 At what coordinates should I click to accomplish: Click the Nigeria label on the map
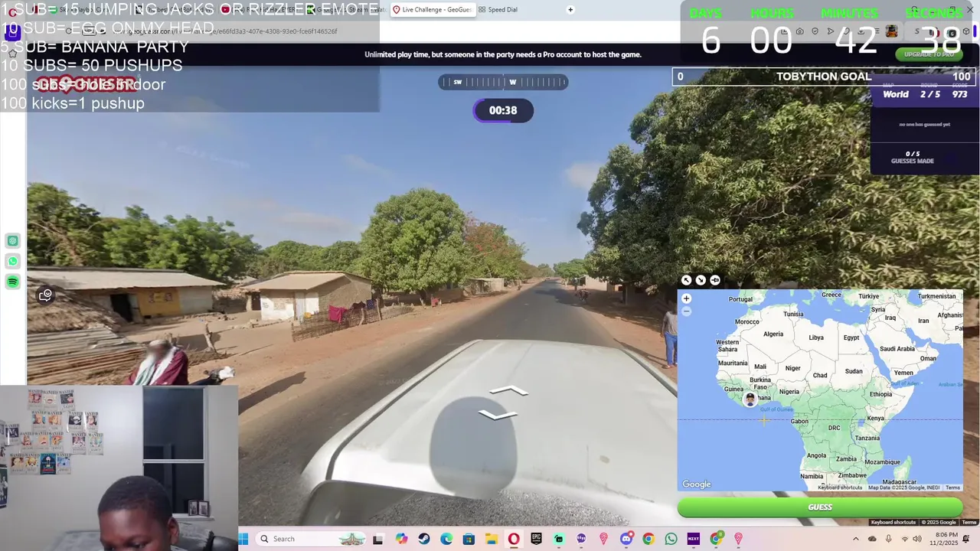tap(789, 392)
